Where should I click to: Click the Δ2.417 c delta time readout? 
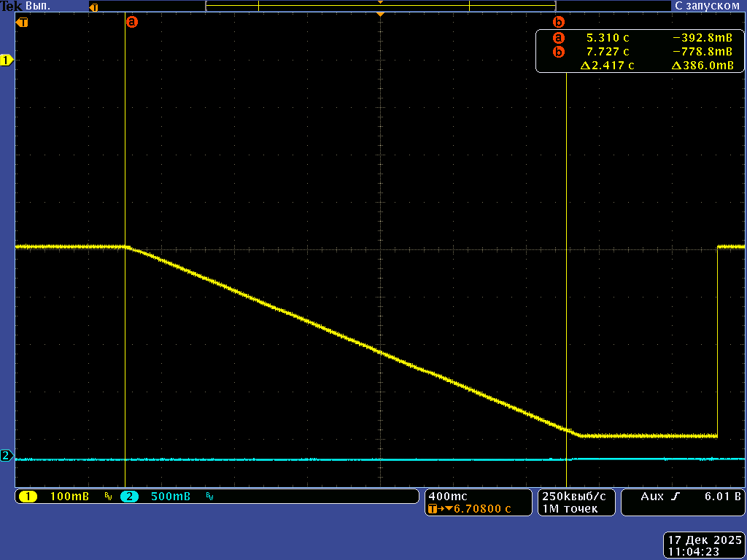pyautogui.click(x=606, y=66)
